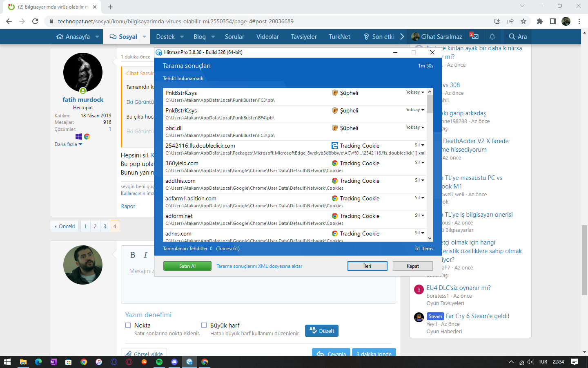The height and width of the screenshot is (368, 588).
Task: Click the browser address bar
Action: tap(269, 21)
